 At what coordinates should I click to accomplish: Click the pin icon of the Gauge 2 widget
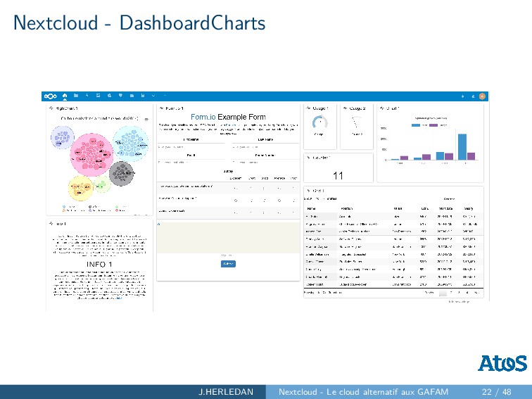tap(345, 108)
